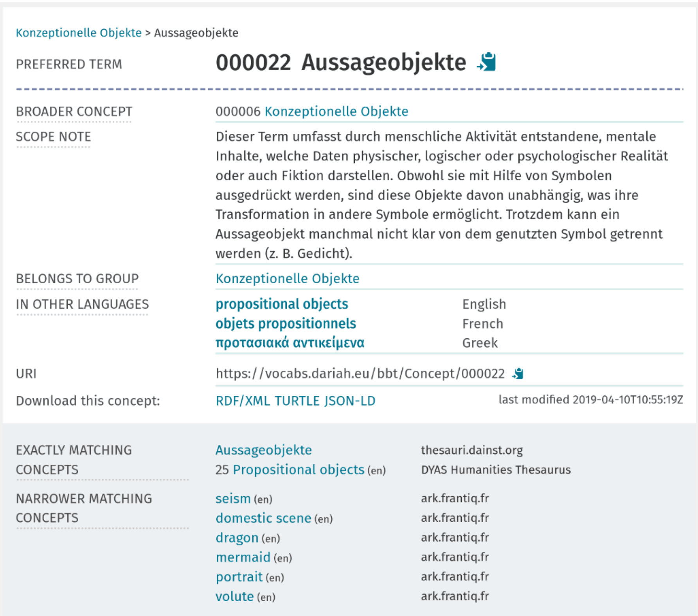Copy the concept URI to clipboard
This screenshot has width=698, height=616.
[518, 374]
